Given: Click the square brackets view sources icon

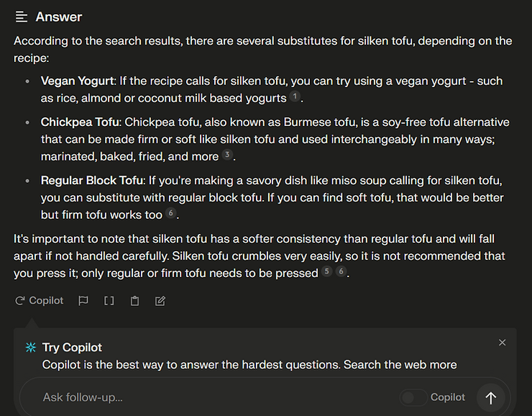Looking at the screenshot, I should [x=109, y=301].
